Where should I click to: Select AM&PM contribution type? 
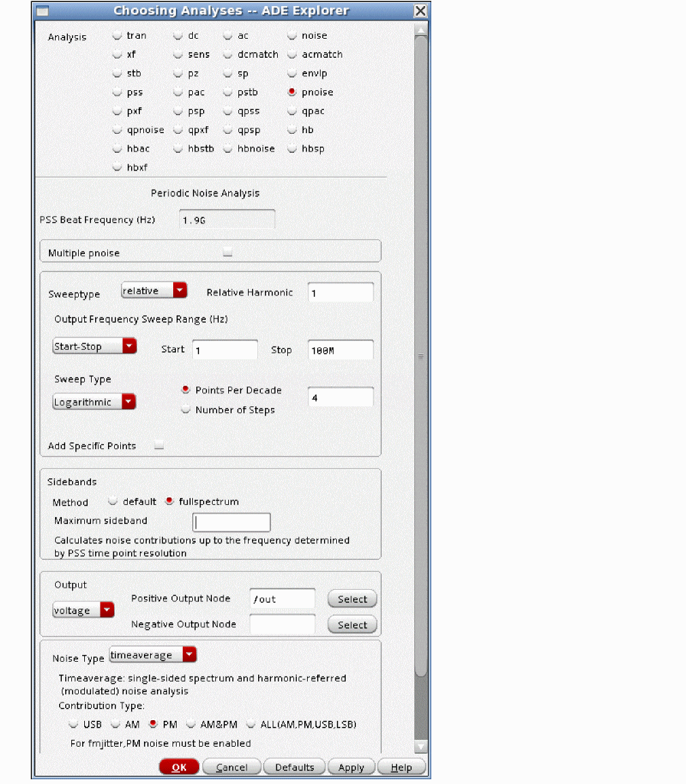190,724
